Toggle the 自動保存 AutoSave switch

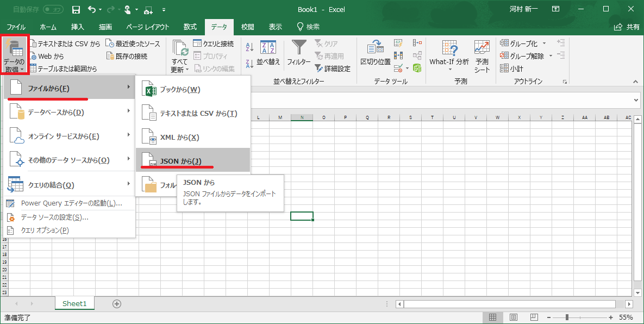click(53, 9)
